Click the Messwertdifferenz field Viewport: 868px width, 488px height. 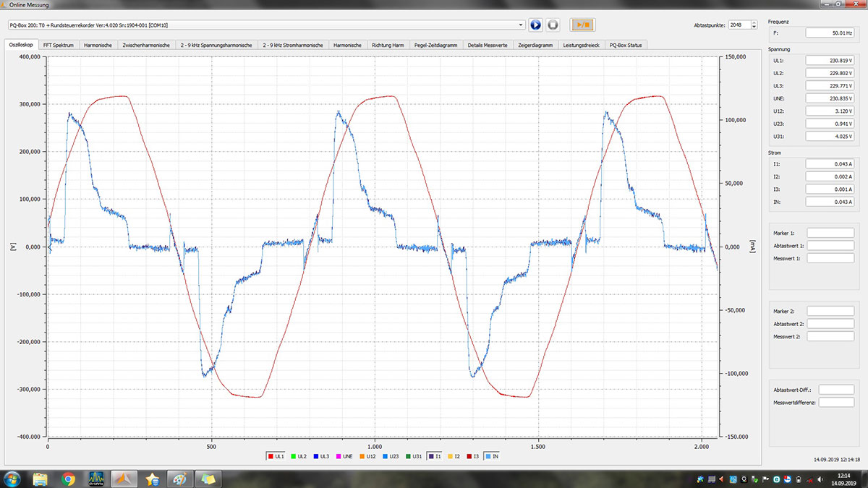pyautogui.click(x=836, y=402)
